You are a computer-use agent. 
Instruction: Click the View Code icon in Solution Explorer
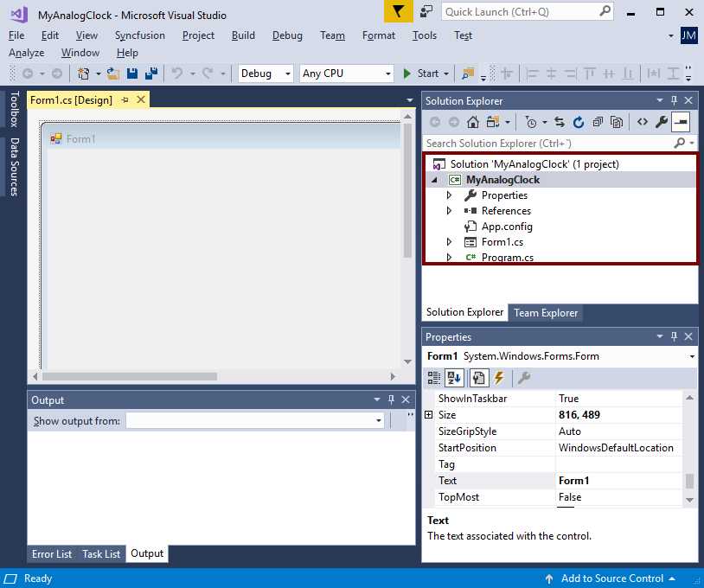tap(643, 122)
